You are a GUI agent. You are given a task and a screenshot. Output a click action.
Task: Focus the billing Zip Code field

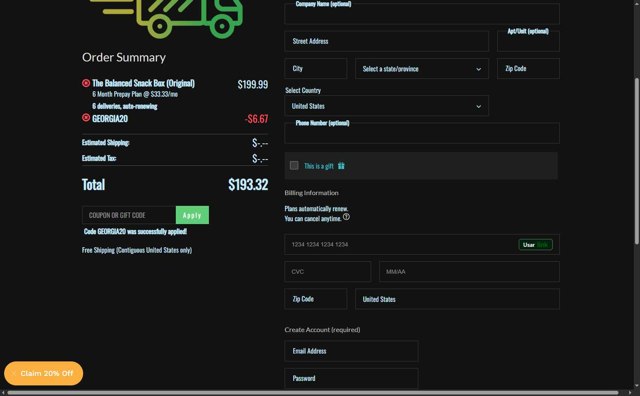[x=316, y=299]
